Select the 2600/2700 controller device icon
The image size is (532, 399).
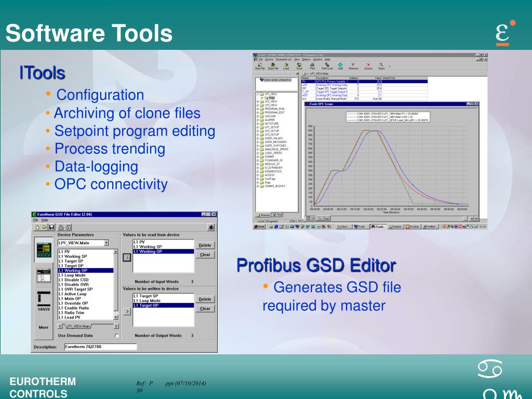[x=44, y=250]
